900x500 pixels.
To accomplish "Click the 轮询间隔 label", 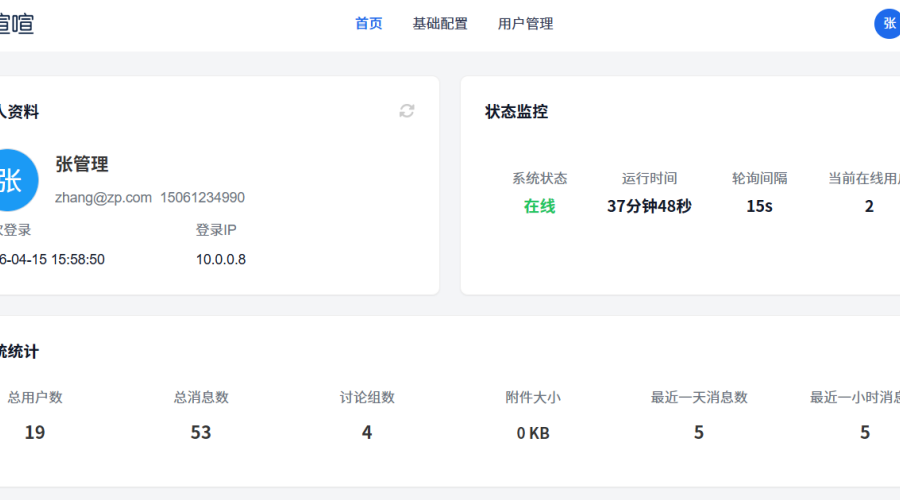I will point(759,179).
